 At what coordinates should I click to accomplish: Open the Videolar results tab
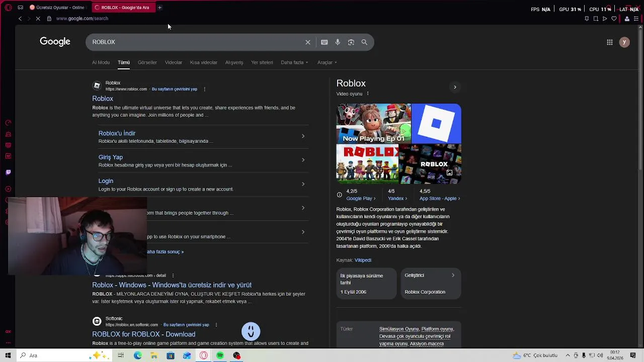(x=174, y=62)
